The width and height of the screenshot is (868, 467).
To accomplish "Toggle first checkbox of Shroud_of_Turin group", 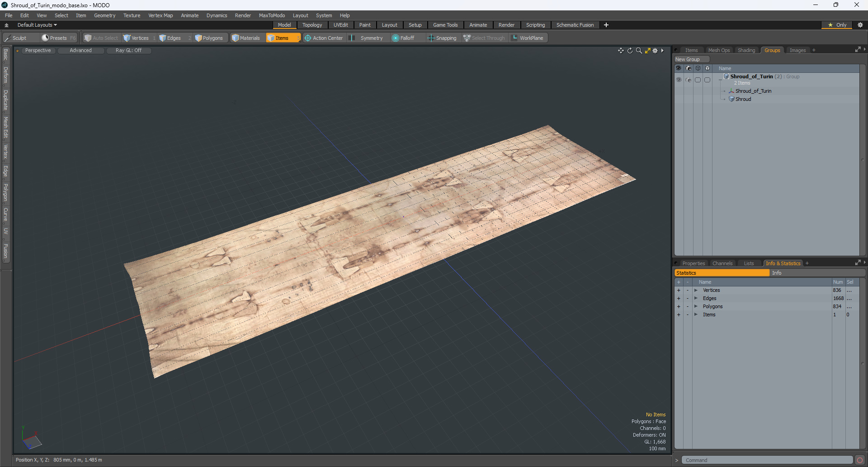I will tap(698, 80).
